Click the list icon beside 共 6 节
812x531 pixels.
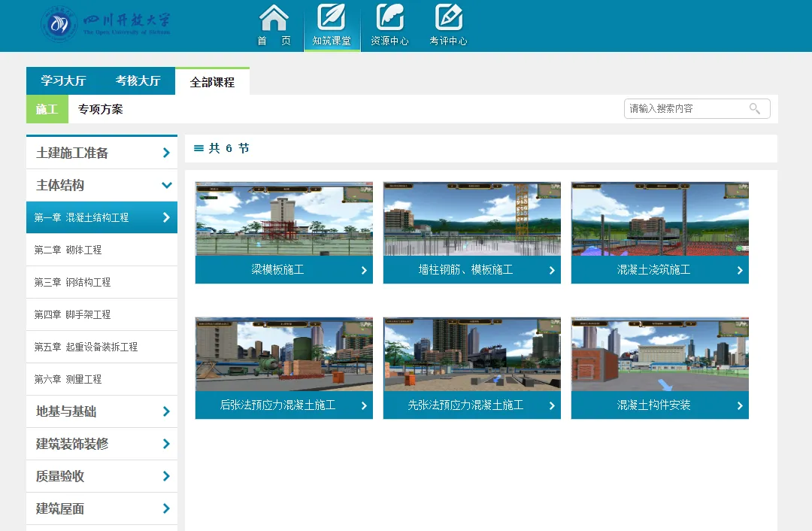[x=198, y=149]
